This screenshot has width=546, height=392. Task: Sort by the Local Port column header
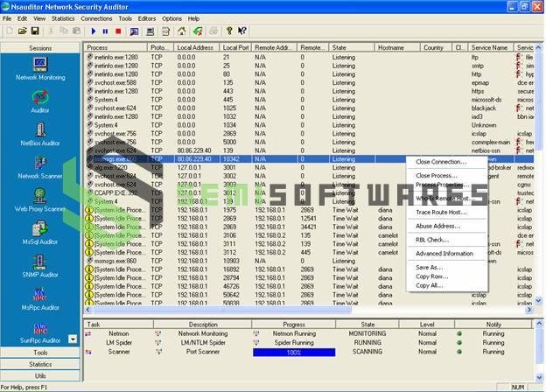pos(235,47)
